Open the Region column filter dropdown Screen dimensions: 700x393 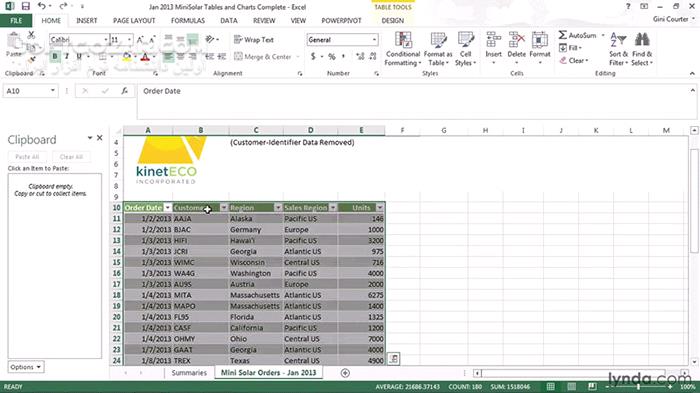278,208
